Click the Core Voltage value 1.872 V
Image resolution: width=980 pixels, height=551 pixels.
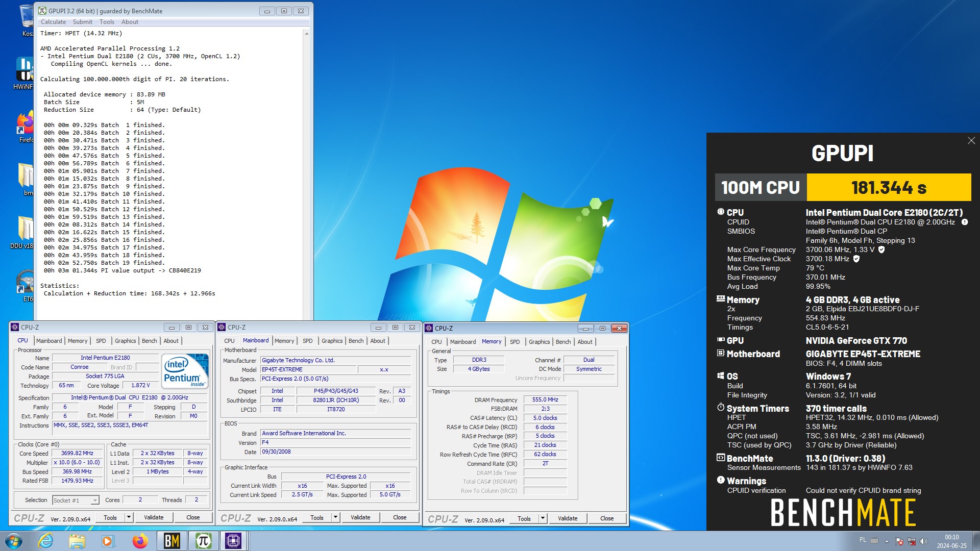coord(140,386)
